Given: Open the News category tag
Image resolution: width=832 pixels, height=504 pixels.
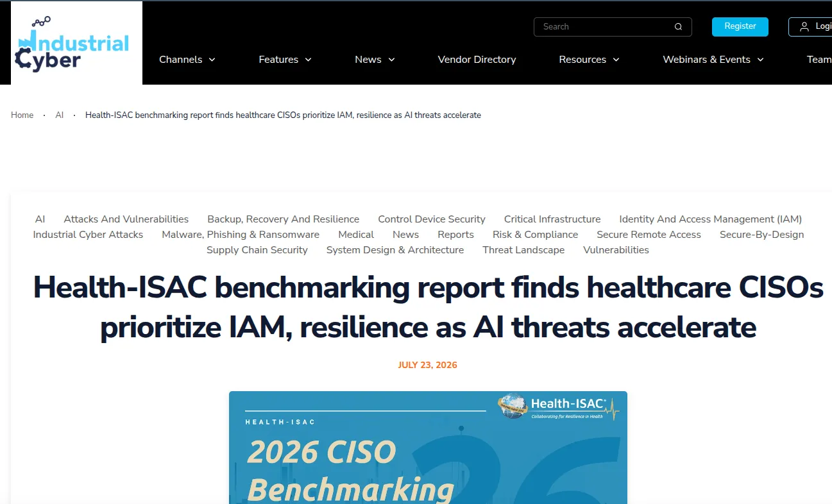Looking at the screenshot, I should [405, 235].
